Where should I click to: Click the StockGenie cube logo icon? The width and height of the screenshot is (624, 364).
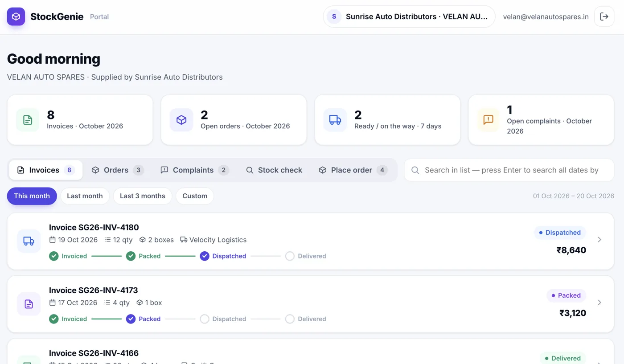16,16
